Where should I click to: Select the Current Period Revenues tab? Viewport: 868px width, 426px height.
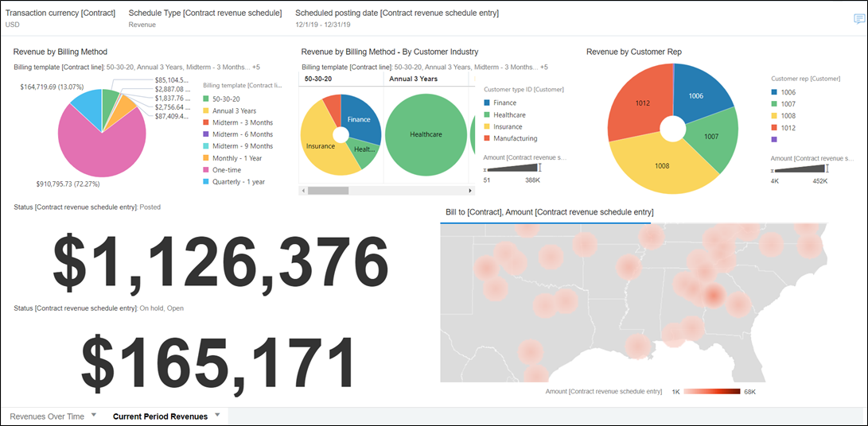(160, 416)
